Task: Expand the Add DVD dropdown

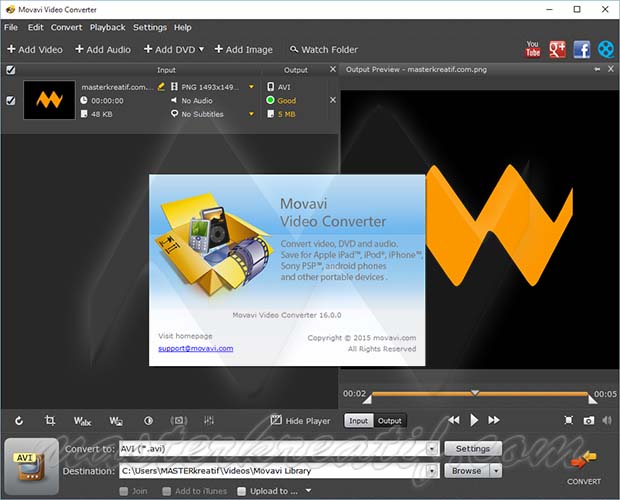Action: [x=201, y=49]
